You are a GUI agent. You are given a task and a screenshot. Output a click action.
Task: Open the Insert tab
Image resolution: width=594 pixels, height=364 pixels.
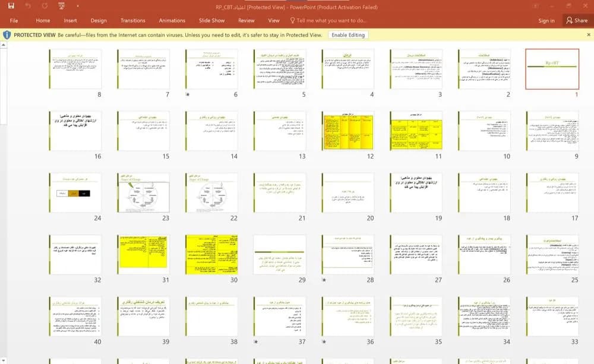[70, 20]
